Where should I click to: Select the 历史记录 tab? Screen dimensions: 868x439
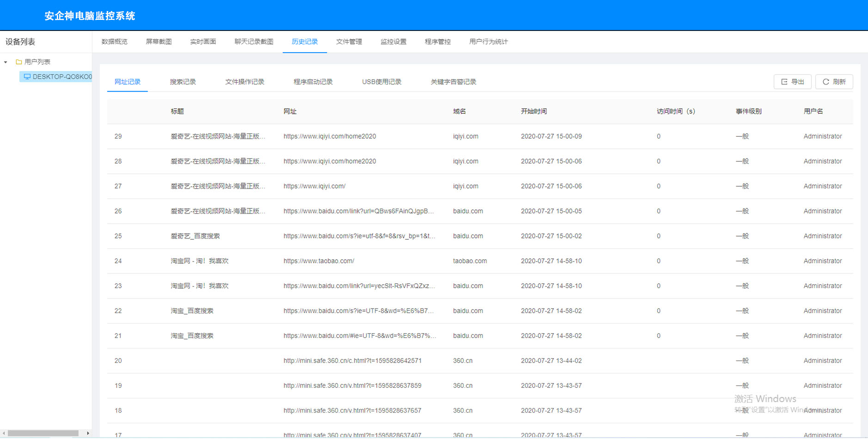(305, 42)
